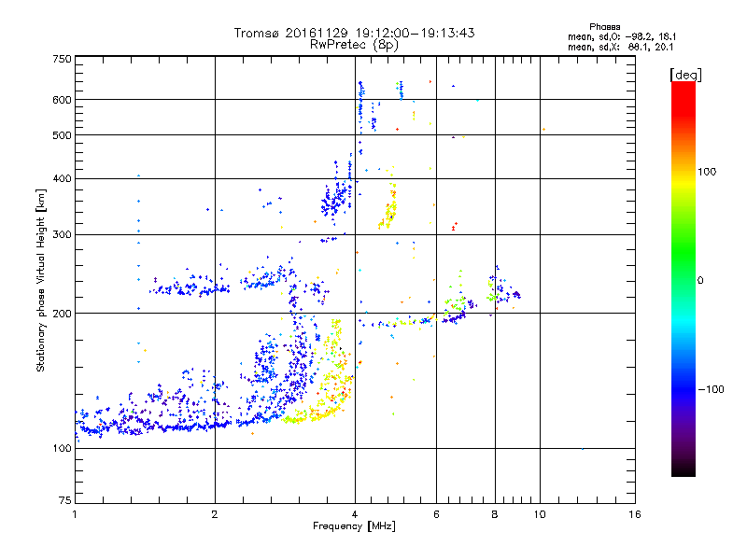Click the yellow-green echo cluster near 5 MHz, 350 km
Screen dimensions: 747x560
pos(389,204)
